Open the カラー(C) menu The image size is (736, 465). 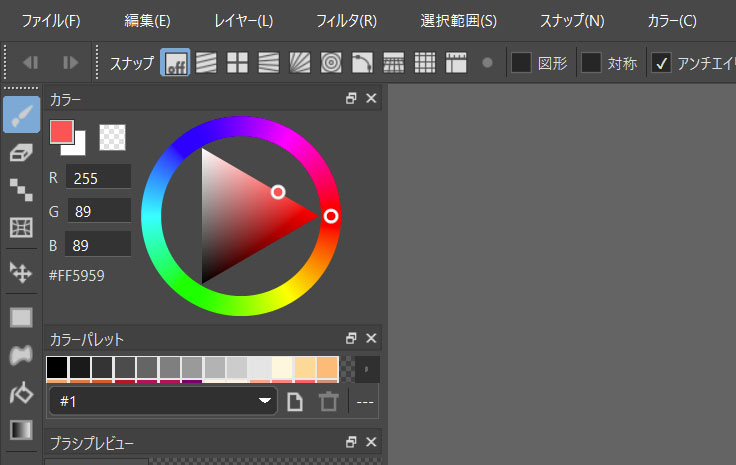click(x=672, y=21)
